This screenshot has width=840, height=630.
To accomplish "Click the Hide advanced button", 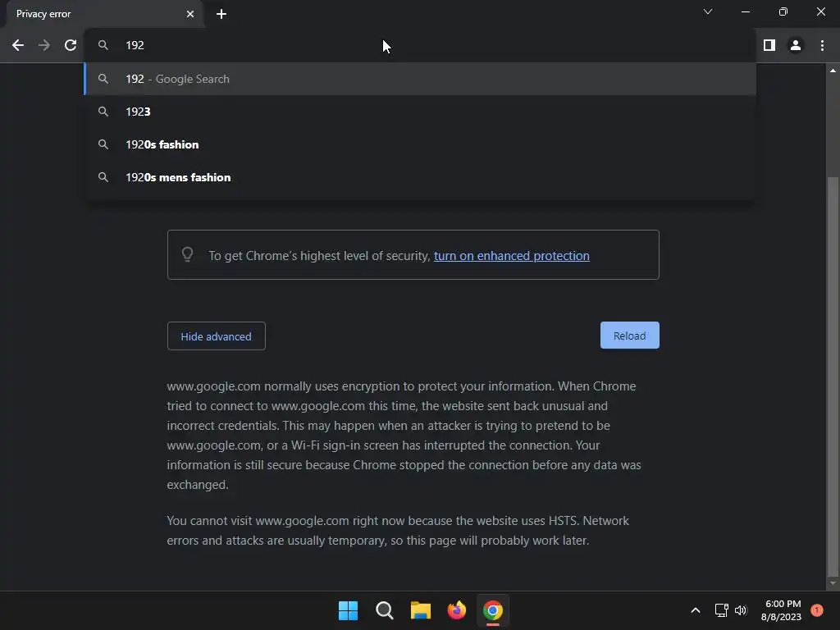I will click(216, 336).
